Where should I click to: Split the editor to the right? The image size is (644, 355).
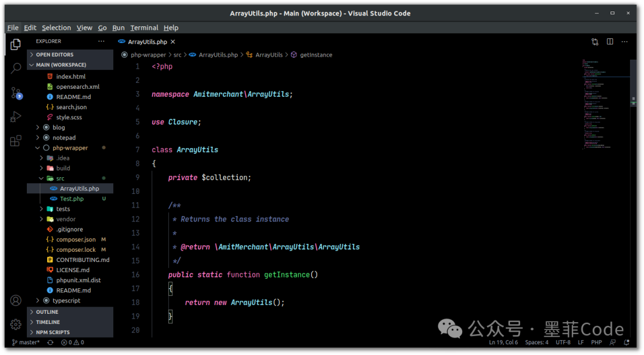[x=610, y=42]
